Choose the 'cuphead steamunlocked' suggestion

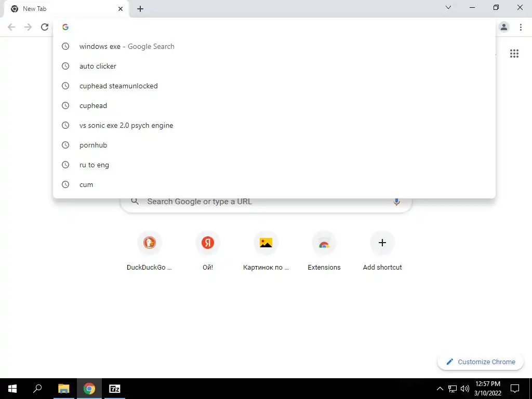coord(274,86)
